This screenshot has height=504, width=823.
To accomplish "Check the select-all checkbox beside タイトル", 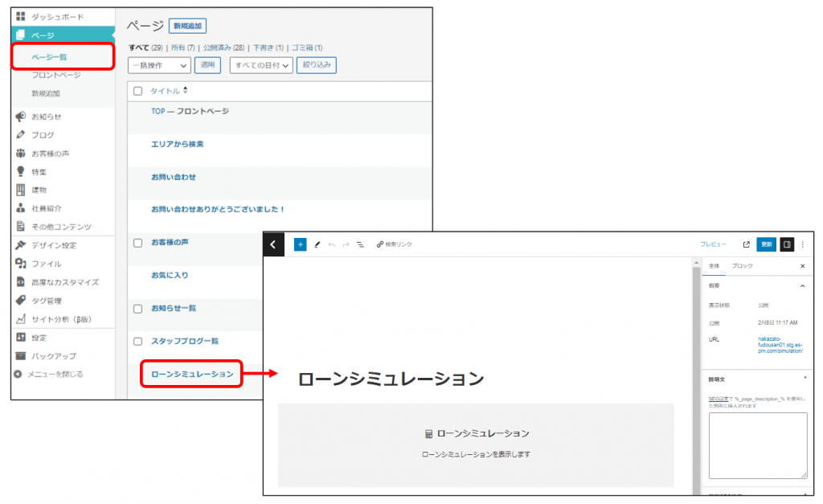I will (137, 91).
